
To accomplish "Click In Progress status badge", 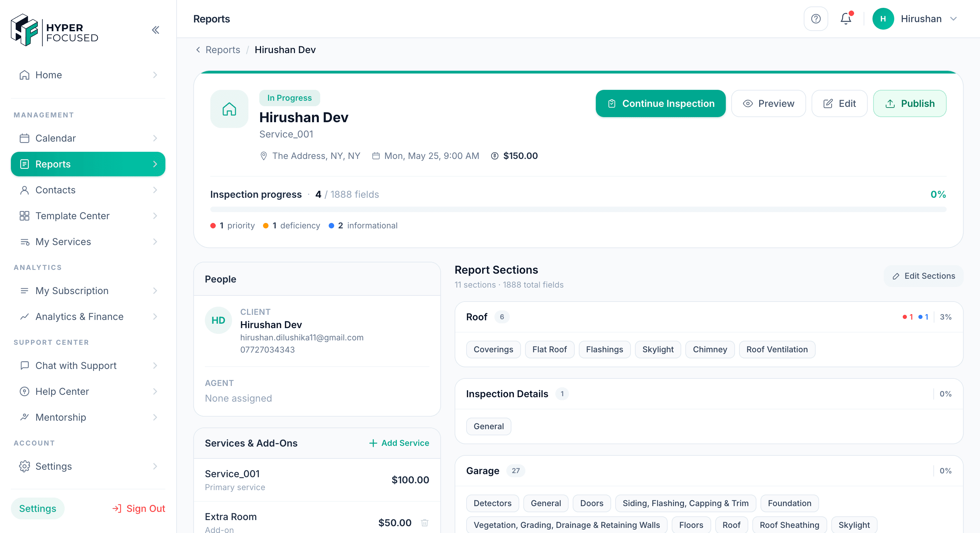I will [x=289, y=98].
